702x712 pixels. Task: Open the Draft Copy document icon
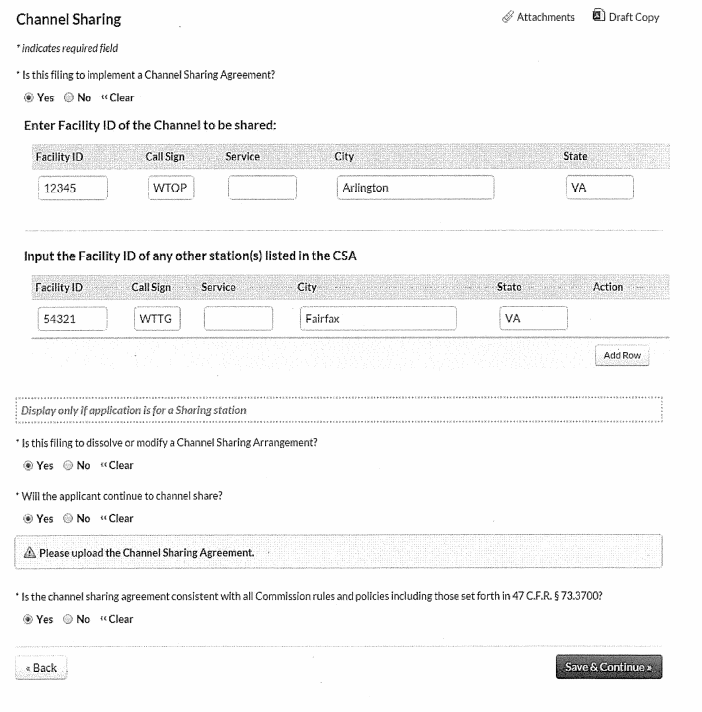[x=599, y=16]
